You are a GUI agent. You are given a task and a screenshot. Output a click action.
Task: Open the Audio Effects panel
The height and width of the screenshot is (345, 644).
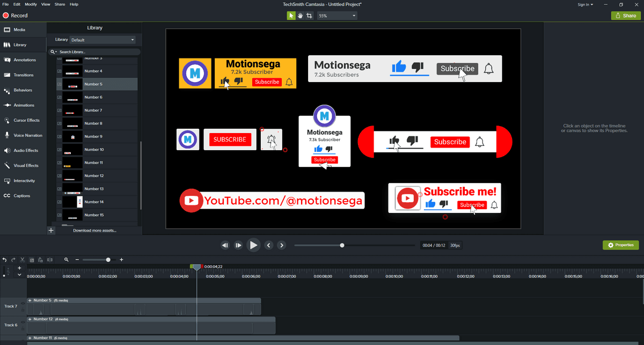(23, 150)
